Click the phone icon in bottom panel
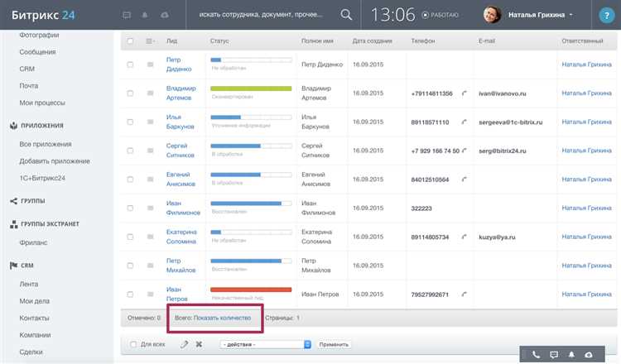The image size is (621, 364). point(536,355)
